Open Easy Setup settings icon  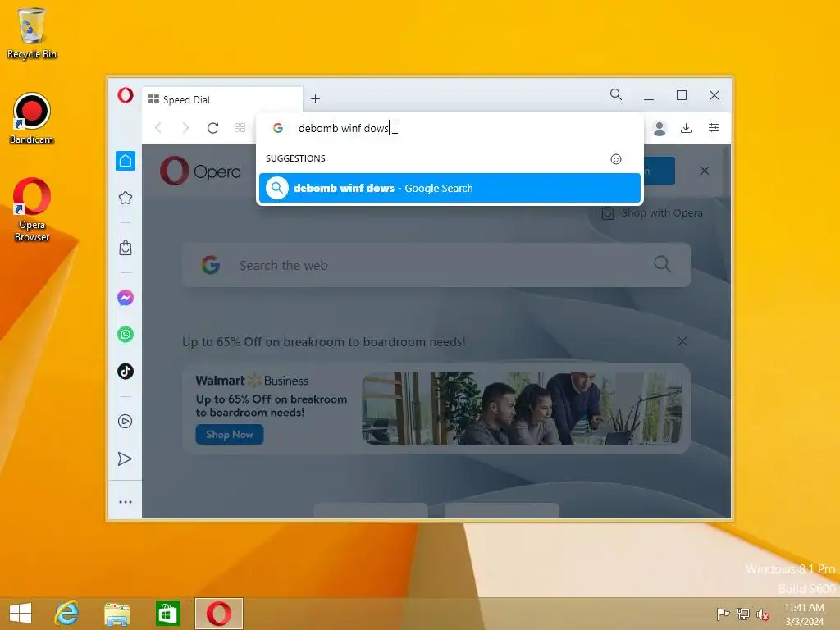(714, 127)
